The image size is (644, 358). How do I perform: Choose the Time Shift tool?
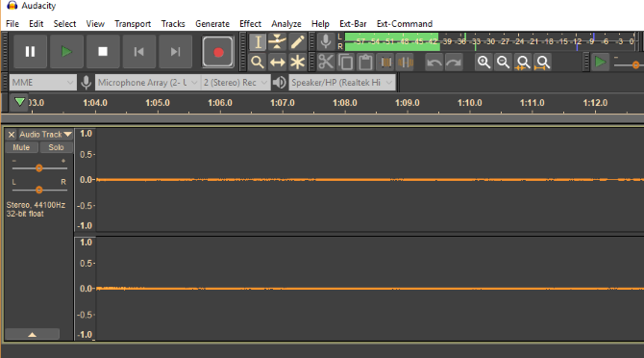point(277,63)
